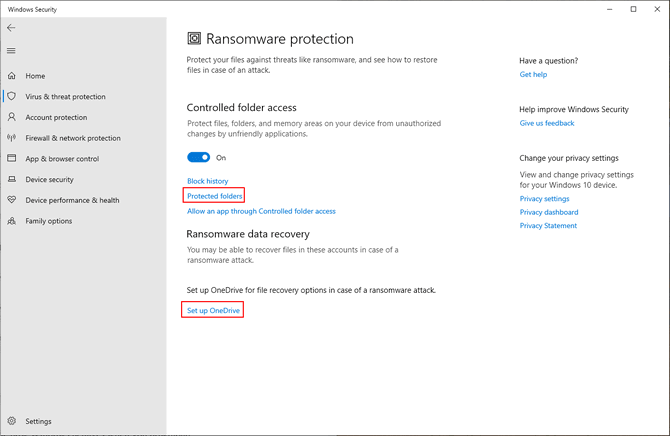Click the Firewall & network protection icon
This screenshot has width=670, height=436.
pos(12,138)
